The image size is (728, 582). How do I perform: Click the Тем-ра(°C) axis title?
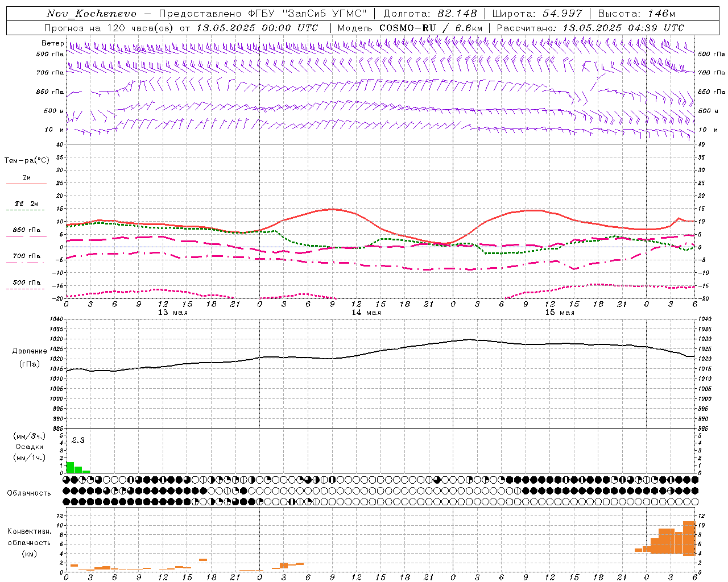[x=27, y=161]
